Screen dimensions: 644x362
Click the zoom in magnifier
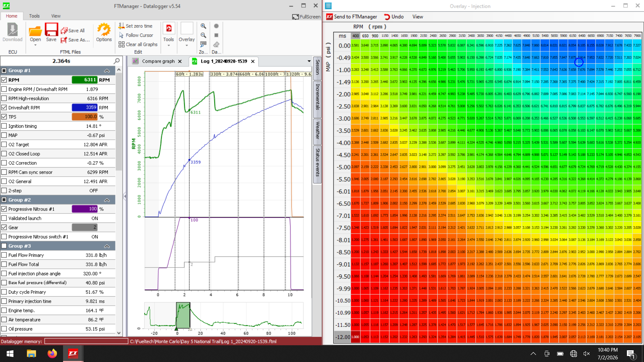(x=203, y=26)
